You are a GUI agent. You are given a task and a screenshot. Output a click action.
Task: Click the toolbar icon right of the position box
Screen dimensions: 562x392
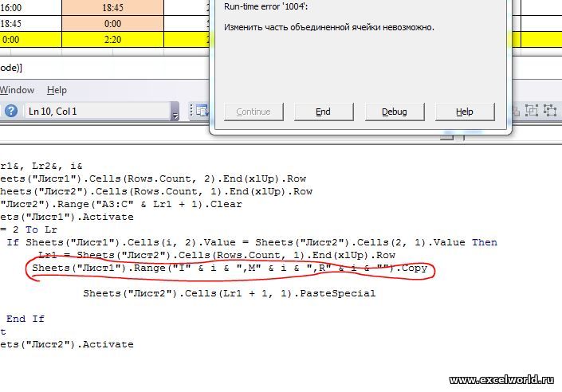[x=201, y=112]
